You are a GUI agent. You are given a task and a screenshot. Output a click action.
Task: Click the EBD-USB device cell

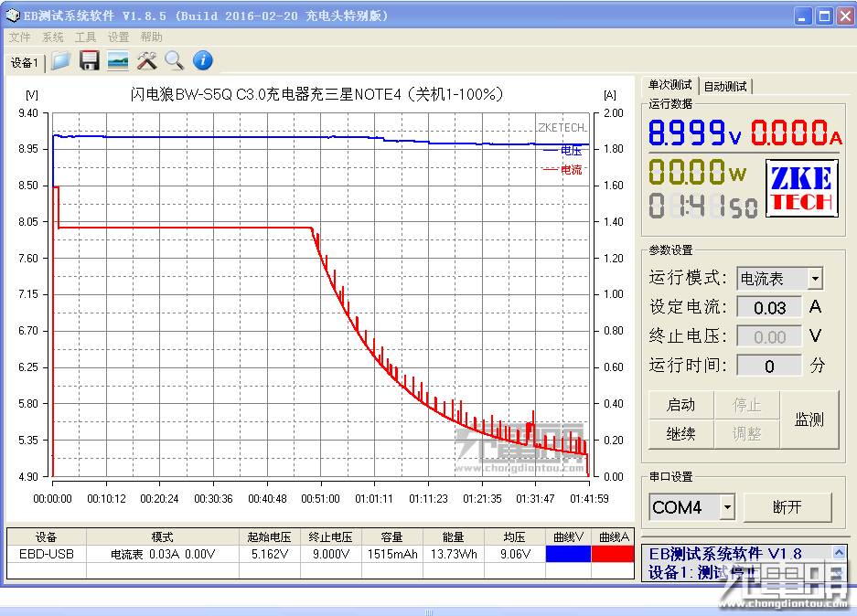[47, 554]
